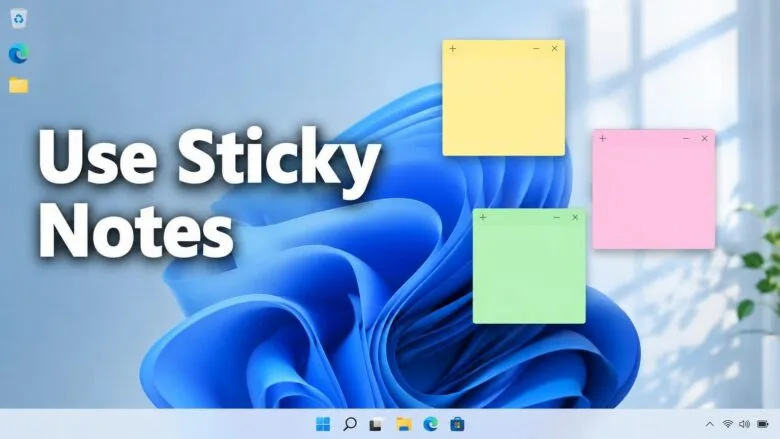This screenshot has width=780, height=439.
Task: Close the yellow sticky note
Action: click(x=555, y=49)
